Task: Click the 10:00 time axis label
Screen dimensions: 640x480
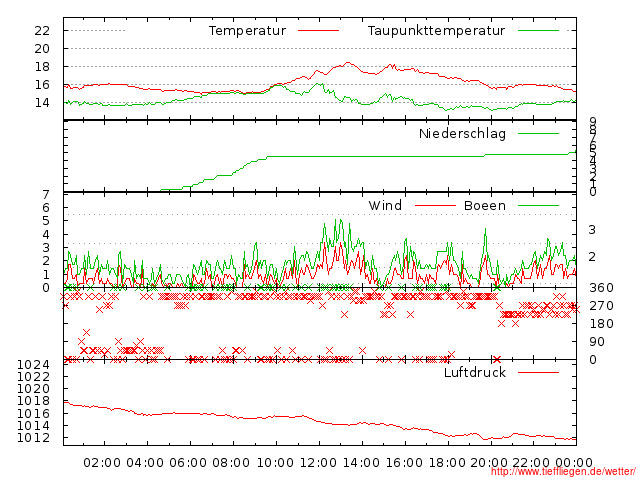Action: (275, 462)
